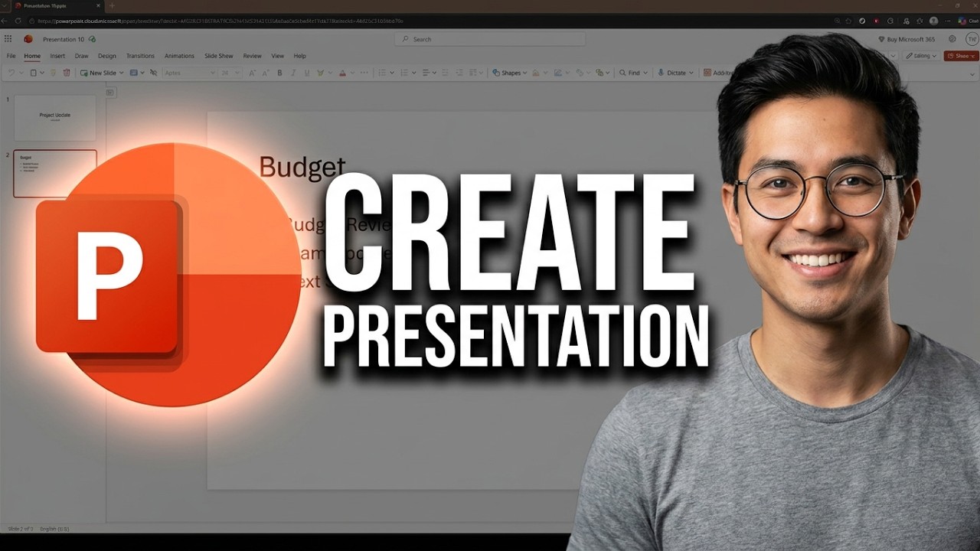
Task: Expand the New Slide dropdown arrow
Action: 121,73
